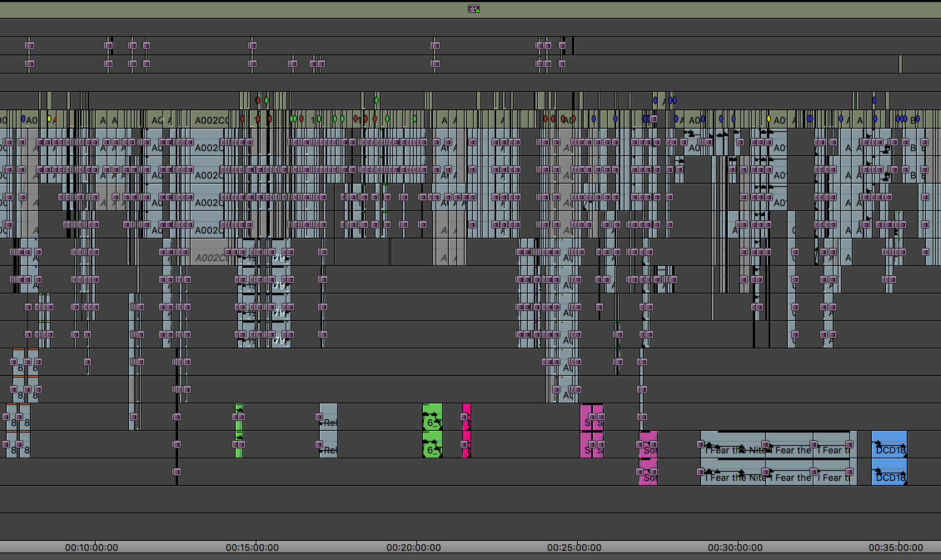Viewport: 941px width, 560px height.
Task: Click the effect icon on the upper hot-pink audio clip
Action: pos(464,417)
